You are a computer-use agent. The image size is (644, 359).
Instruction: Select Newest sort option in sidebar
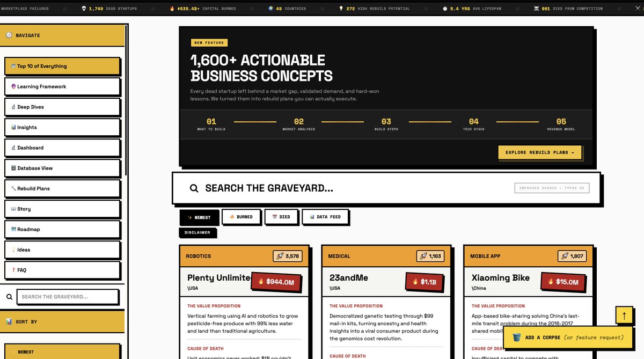point(62,351)
